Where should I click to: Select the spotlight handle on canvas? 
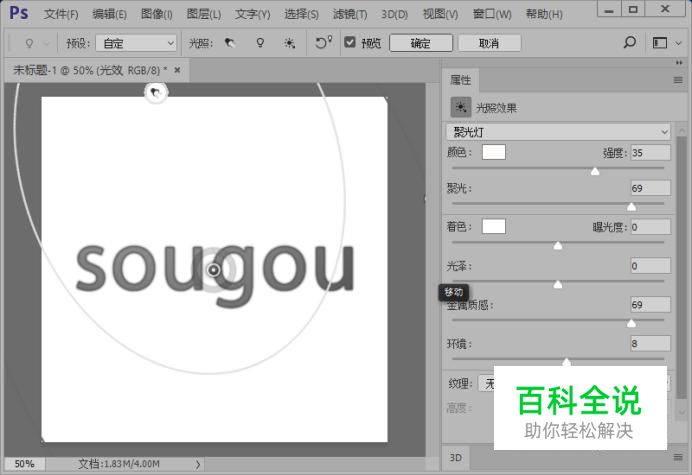pyautogui.click(x=156, y=93)
